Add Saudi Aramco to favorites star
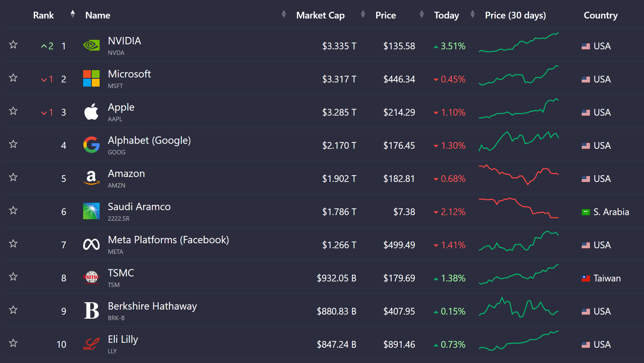Image resolution: width=644 pixels, height=363 pixels. (x=13, y=211)
